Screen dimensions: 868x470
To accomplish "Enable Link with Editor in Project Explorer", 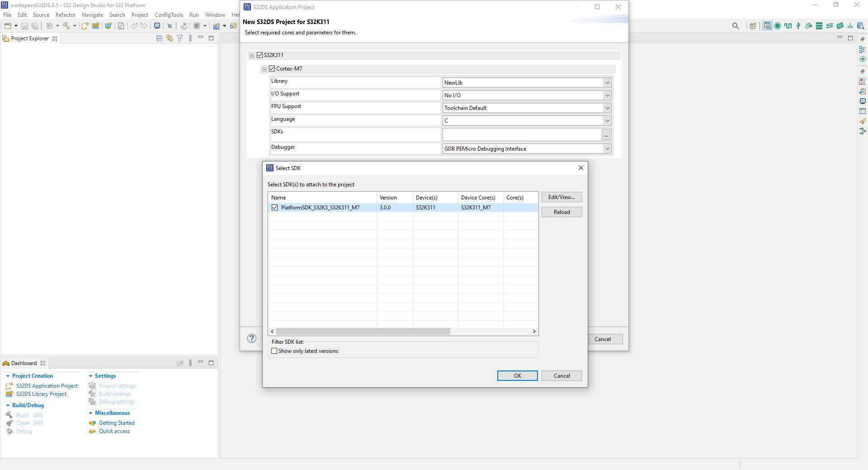I will coord(169,38).
